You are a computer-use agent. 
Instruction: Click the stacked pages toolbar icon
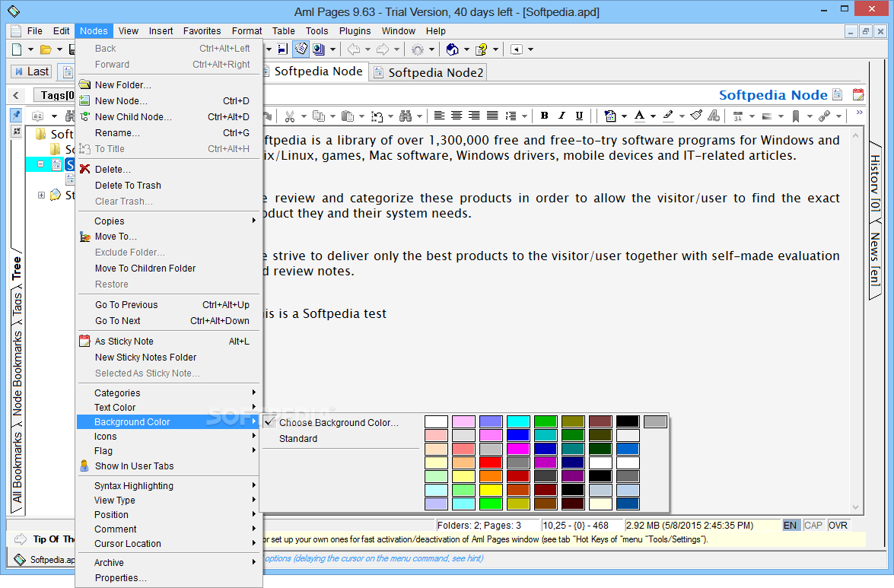[x=301, y=49]
